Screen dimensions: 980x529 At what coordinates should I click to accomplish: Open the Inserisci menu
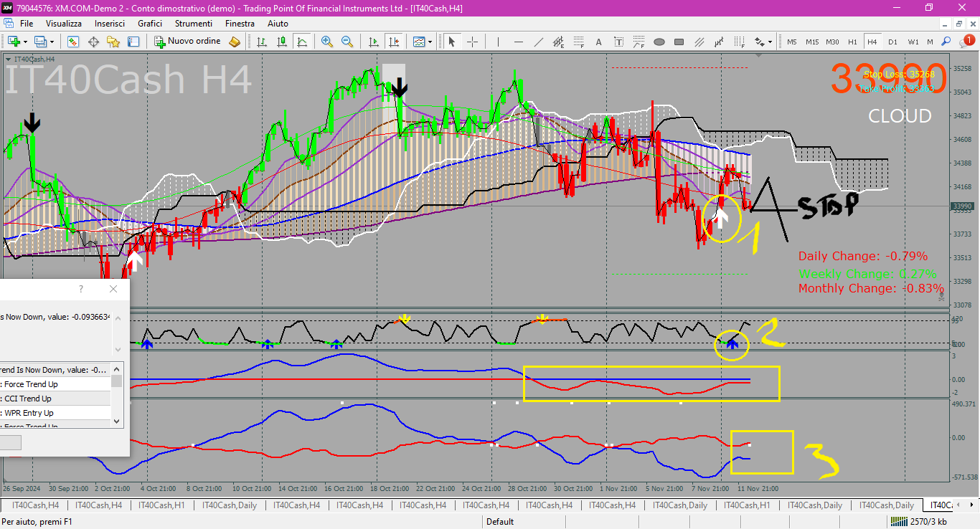coord(110,24)
